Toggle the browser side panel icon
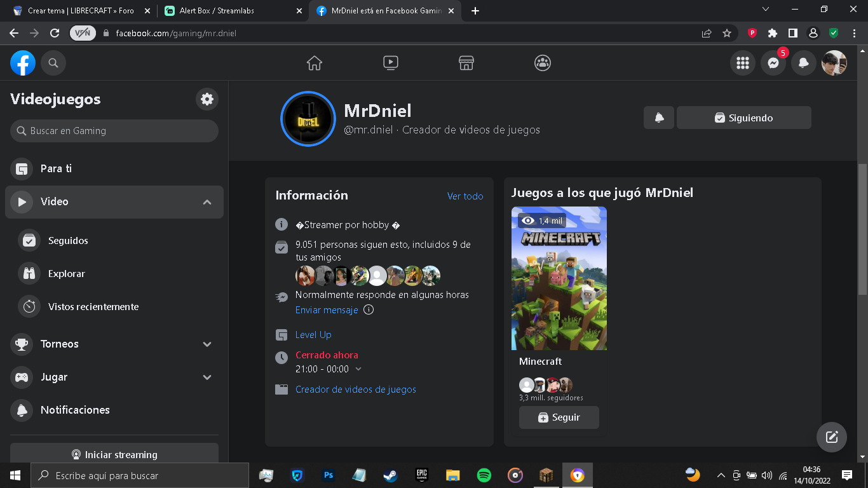 point(793,33)
